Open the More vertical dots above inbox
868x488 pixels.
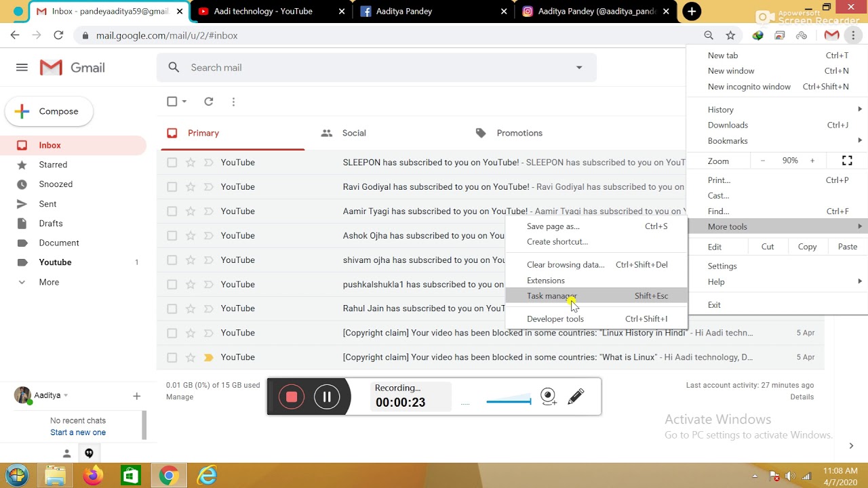point(233,102)
